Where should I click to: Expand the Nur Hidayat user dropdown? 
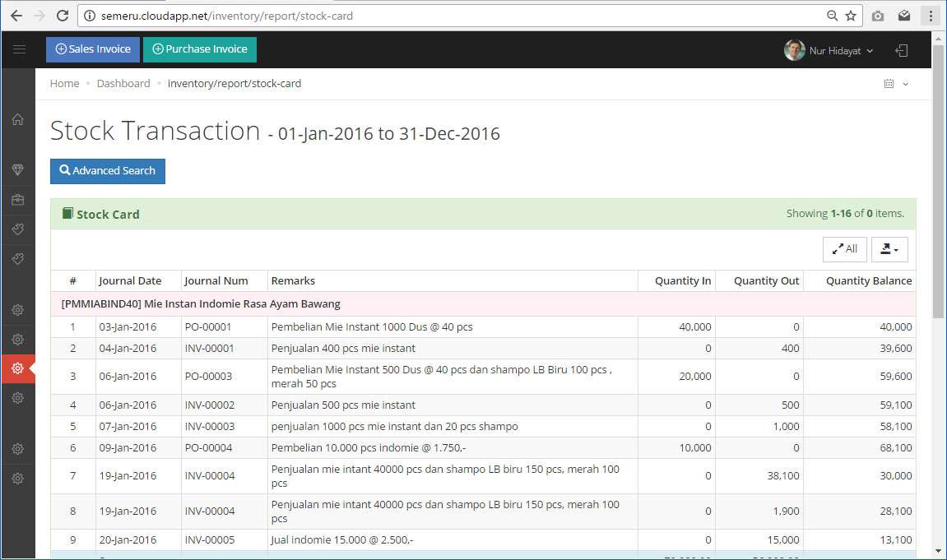829,50
